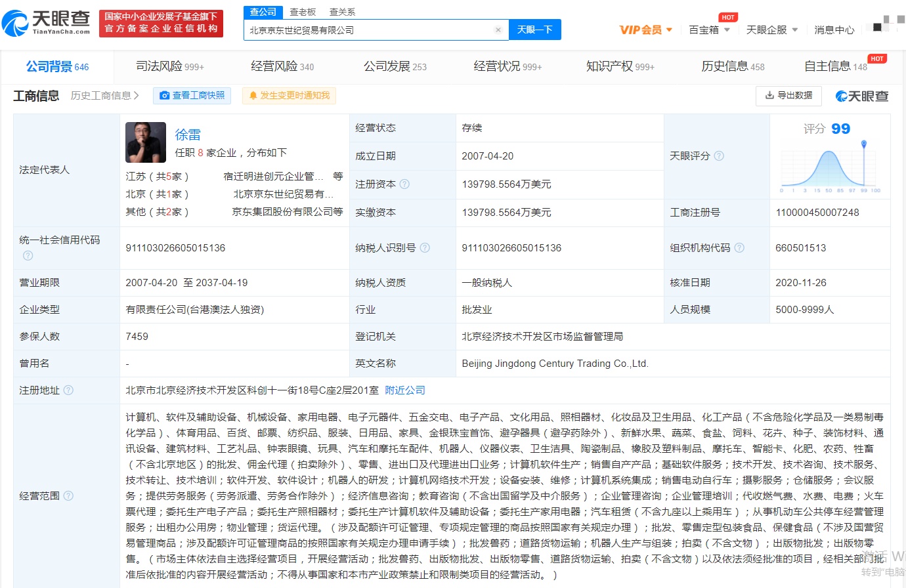The width and height of the screenshot is (906, 588).
Task: Click the camera icon on 查看工商快照
Action: [165, 96]
